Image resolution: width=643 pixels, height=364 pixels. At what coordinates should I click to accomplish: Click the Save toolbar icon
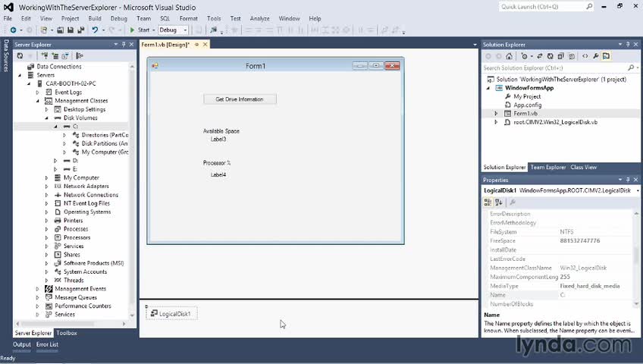coord(71,30)
